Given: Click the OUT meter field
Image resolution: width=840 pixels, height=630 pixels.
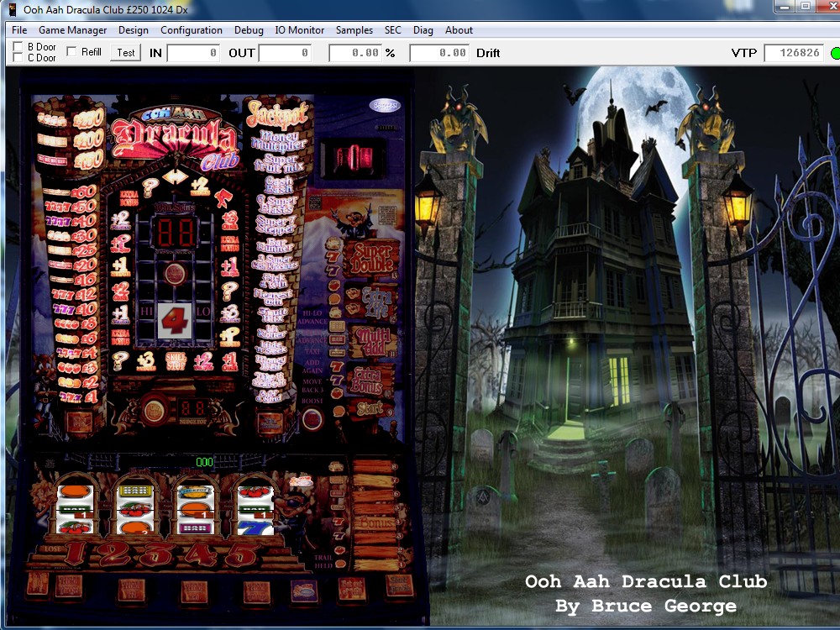Looking at the screenshot, I should click(x=285, y=52).
